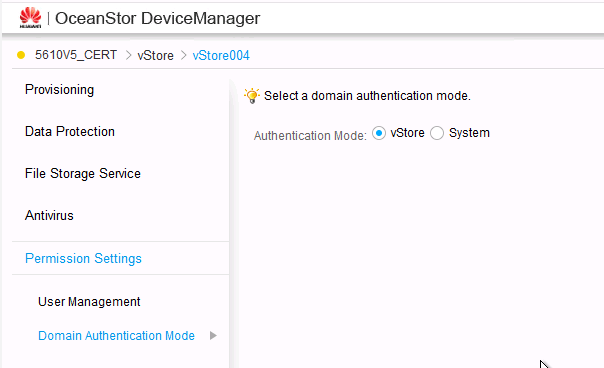The width and height of the screenshot is (604, 368).
Task: Open Domain Authentication Mode submenu item
Action: point(116,336)
